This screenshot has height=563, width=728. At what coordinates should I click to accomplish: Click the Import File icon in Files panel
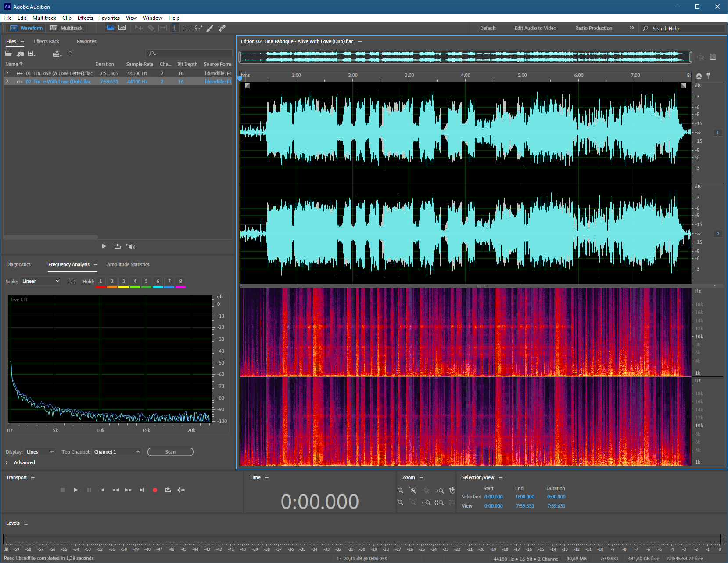pos(20,54)
